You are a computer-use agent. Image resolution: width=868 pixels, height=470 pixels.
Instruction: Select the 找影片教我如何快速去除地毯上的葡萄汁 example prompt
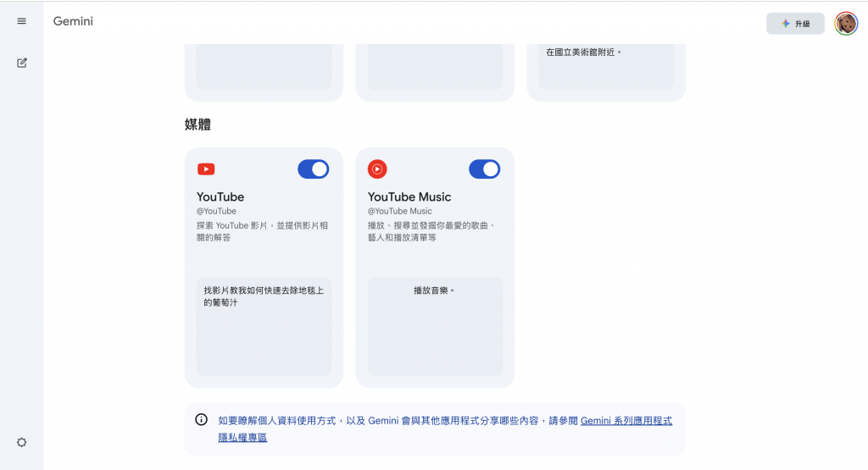point(264,326)
